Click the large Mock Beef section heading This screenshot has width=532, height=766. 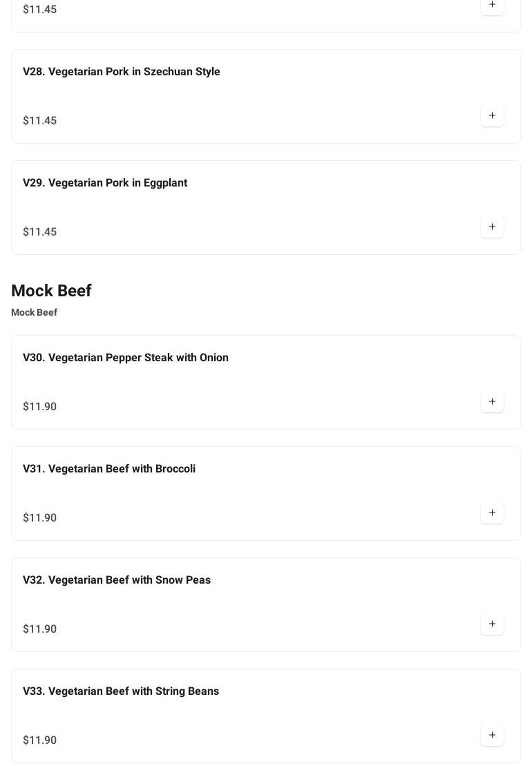pos(51,291)
